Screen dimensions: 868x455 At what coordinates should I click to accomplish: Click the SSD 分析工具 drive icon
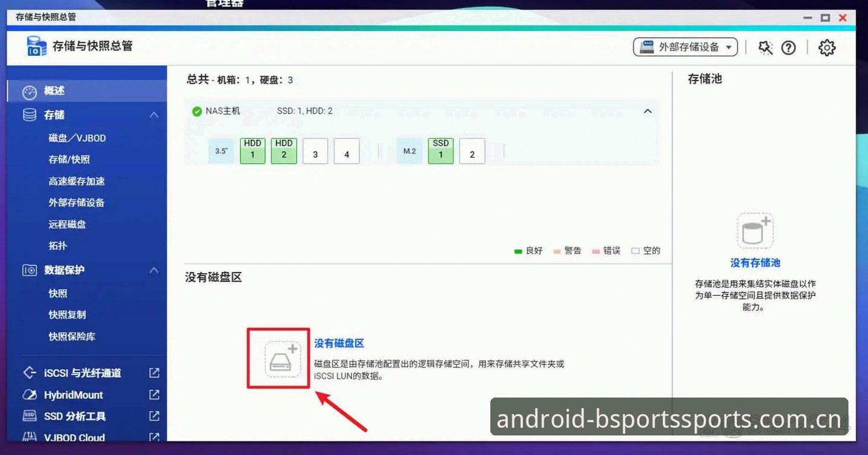coord(30,416)
